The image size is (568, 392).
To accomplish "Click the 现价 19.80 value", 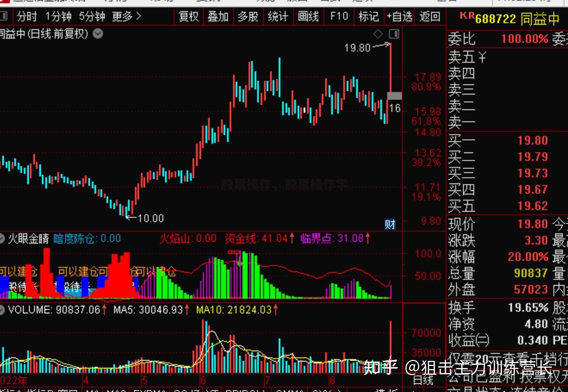I will pyautogui.click(x=533, y=224).
